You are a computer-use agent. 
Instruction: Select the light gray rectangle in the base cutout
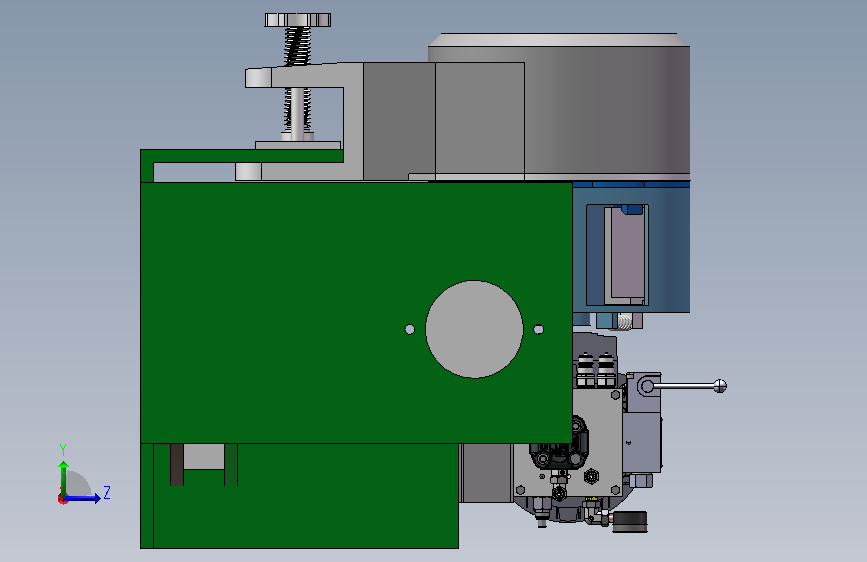[x=204, y=456]
